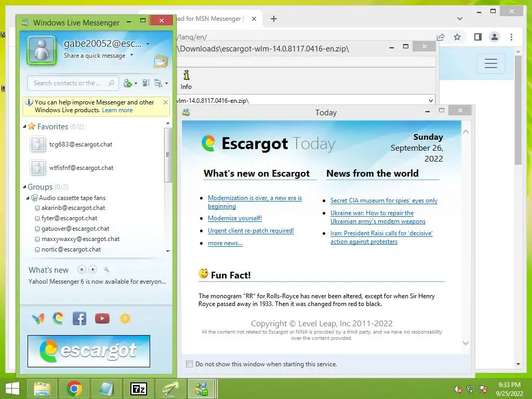Click the Info icon in 7-Zip window
This screenshot has height=399, width=532.
[187, 79]
